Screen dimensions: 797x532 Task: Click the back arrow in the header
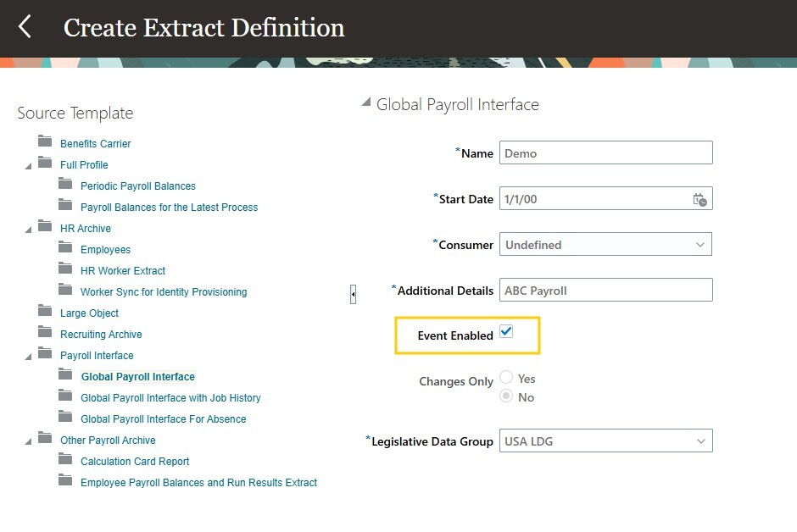click(25, 26)
